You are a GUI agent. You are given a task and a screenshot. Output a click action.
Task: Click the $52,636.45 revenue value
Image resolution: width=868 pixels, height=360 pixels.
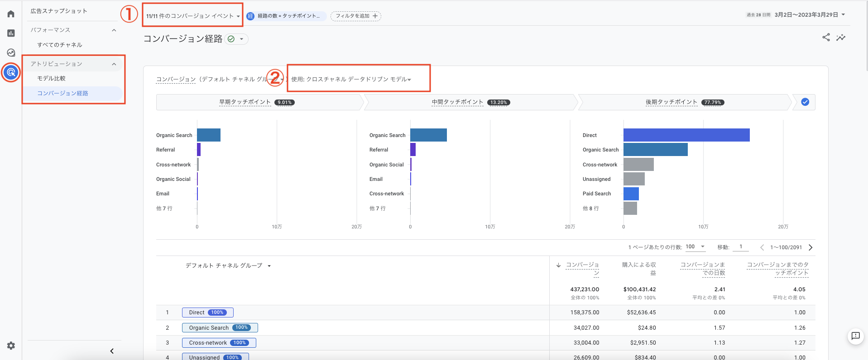click(x=641, y=313)
